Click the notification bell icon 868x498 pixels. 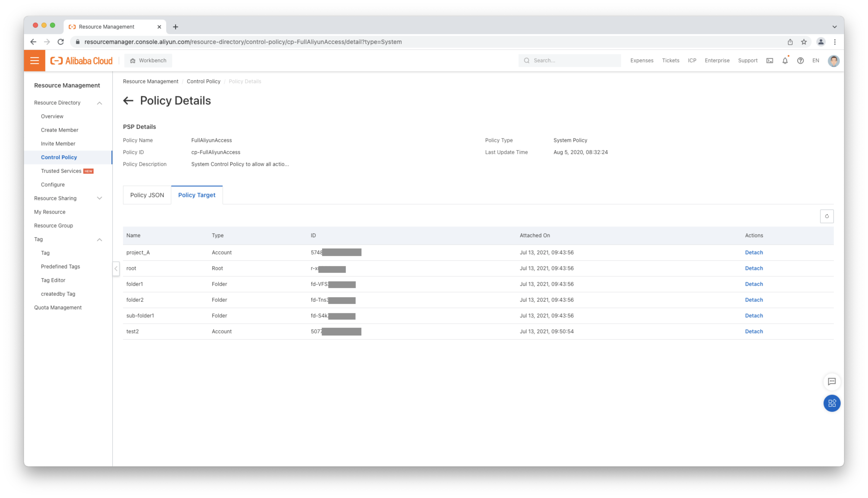coord(785,61)
